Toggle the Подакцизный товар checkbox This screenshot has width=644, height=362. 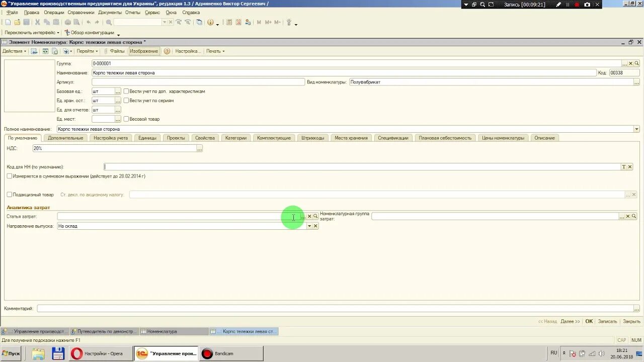(x=10, y=195)
